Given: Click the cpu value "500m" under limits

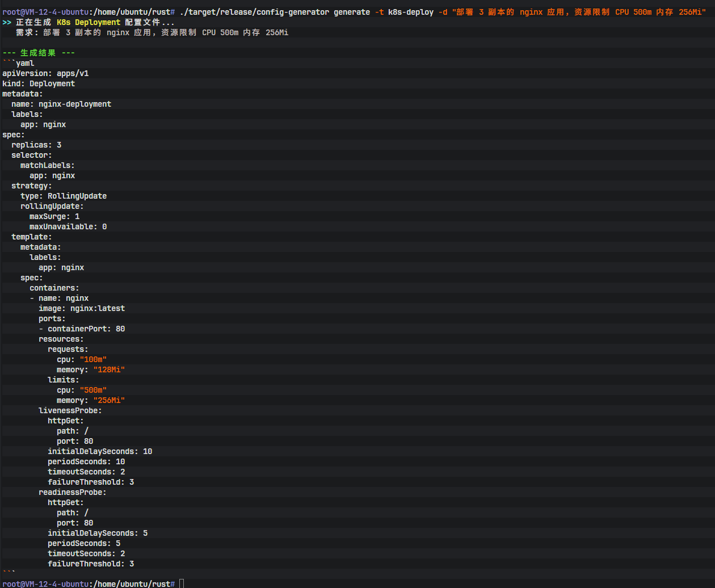Looking at the screenshot, I should pyautogui.click(x=93, y=390).
